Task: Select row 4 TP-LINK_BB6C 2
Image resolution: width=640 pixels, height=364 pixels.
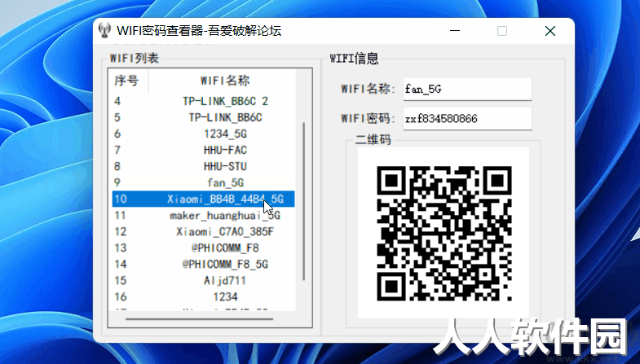Action: 203,101
